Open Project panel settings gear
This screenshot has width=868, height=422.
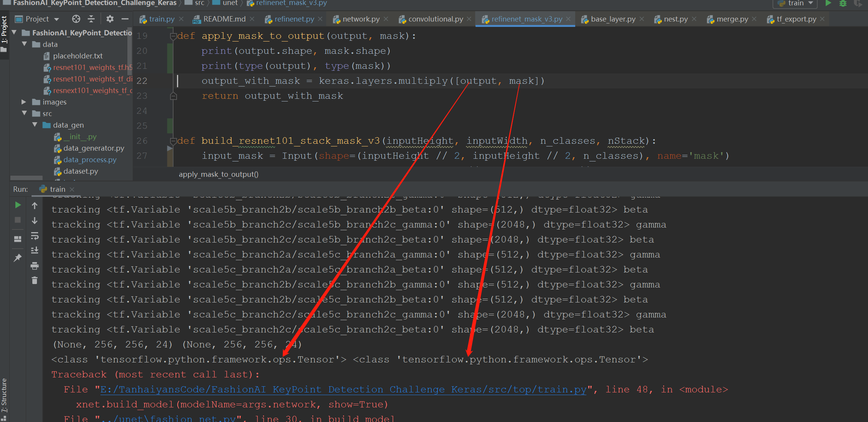110,19
